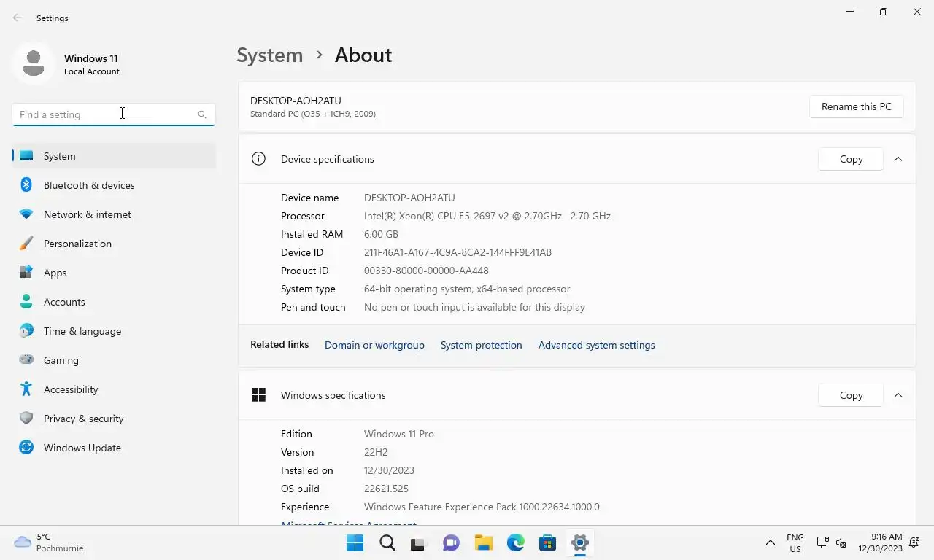
Task: Open taskbar Search
Action: click(x=387, y=542)
